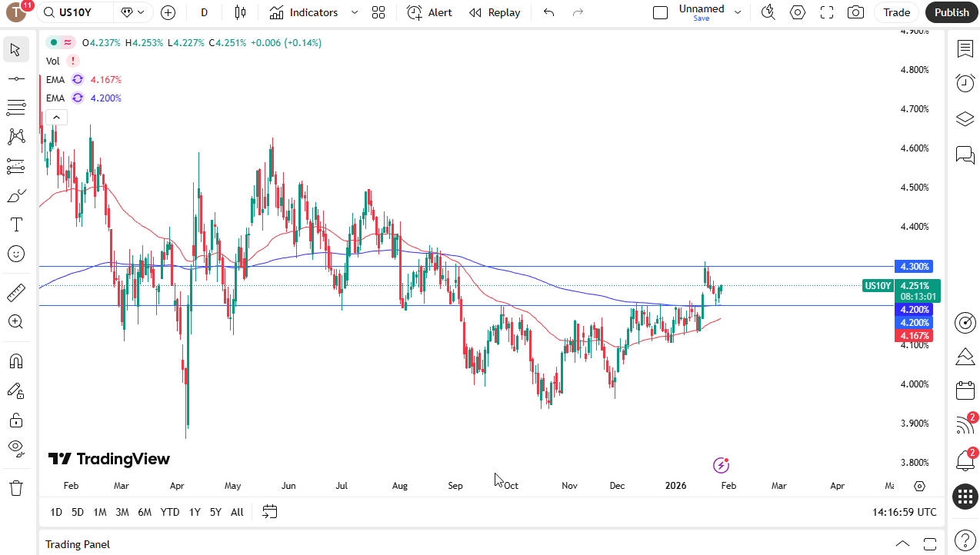Image resolution: width=980 pixels, height=555 pixels.
Task: Open the alerts clock panel
Action: pos(965,83)
